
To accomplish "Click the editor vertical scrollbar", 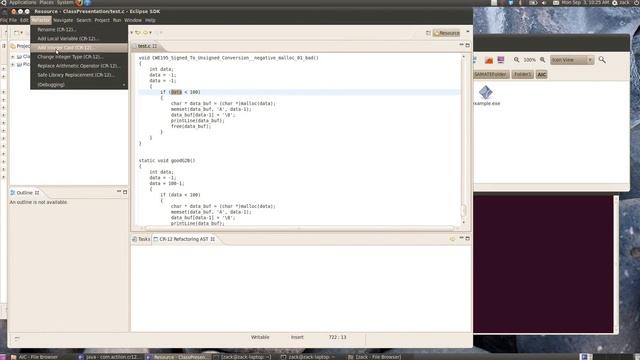I will tap(463, 139).
